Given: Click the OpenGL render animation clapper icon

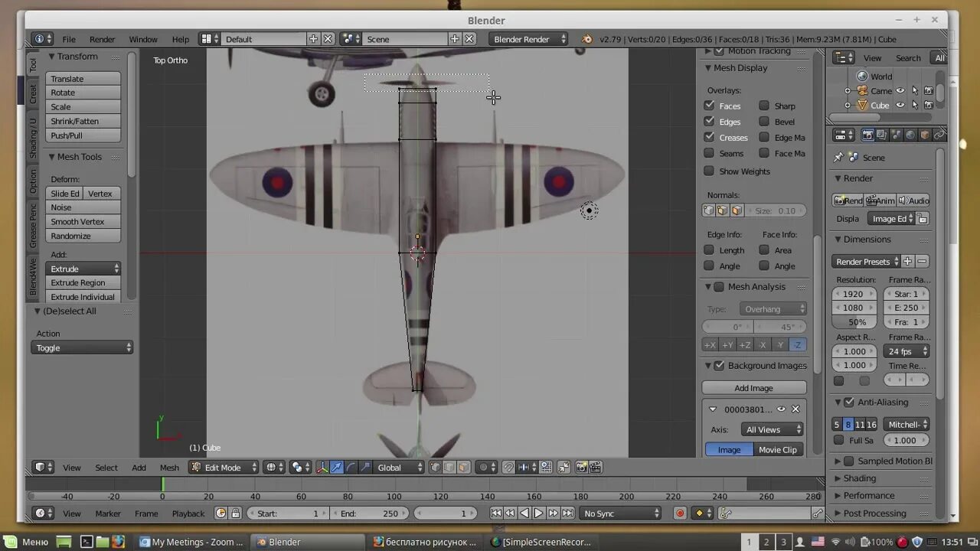Looking at the screenshot, I should tap(596, 468).
